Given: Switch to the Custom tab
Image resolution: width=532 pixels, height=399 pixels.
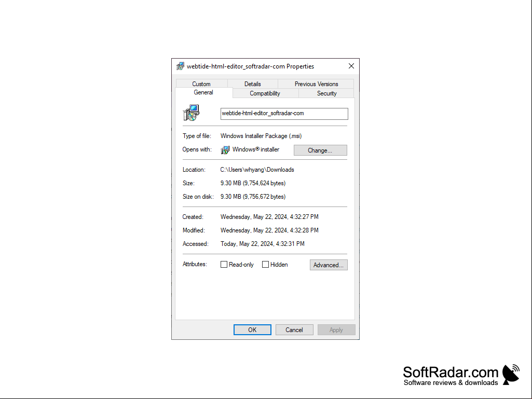Looking at the screenshot, I should [x=201, y=84].
